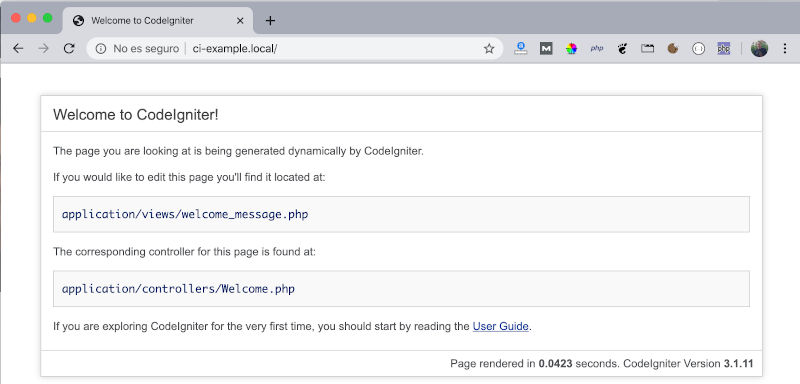Click the 'If you would like to edit' sentence
Viewport: 800px width, 384px height.
pos(189,177)
